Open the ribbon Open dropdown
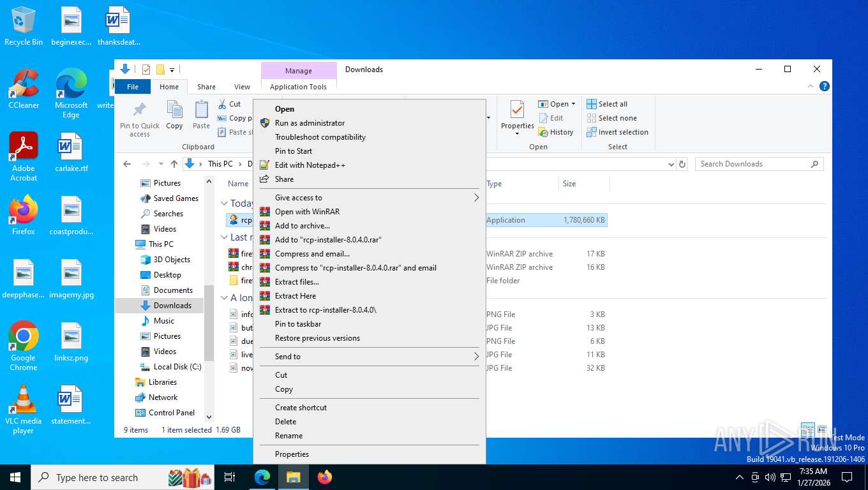The image size is (868, 490). tap(557, 104)
